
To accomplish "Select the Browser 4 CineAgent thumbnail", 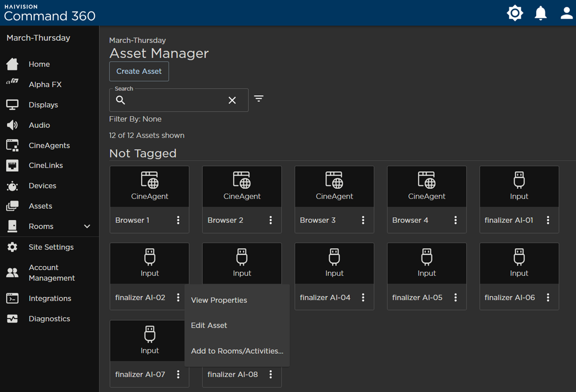I will 426,186.
